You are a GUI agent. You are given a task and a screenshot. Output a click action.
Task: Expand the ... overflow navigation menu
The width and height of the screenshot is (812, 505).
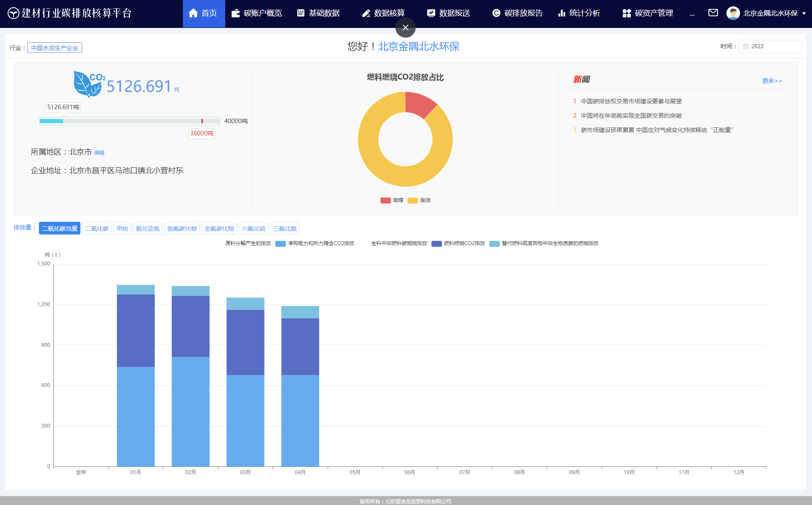[692, 14]
